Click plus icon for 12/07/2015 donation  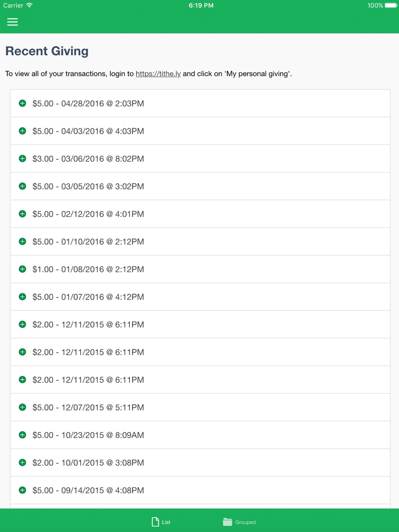(x=23, y=407)
